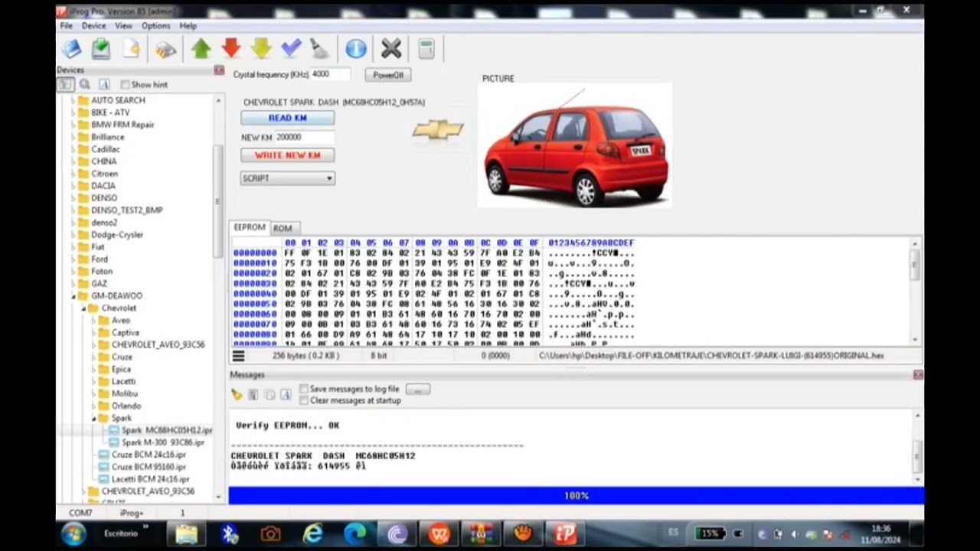
Task: Click the open file toolbar icon
Action: (x=71, y=50)
